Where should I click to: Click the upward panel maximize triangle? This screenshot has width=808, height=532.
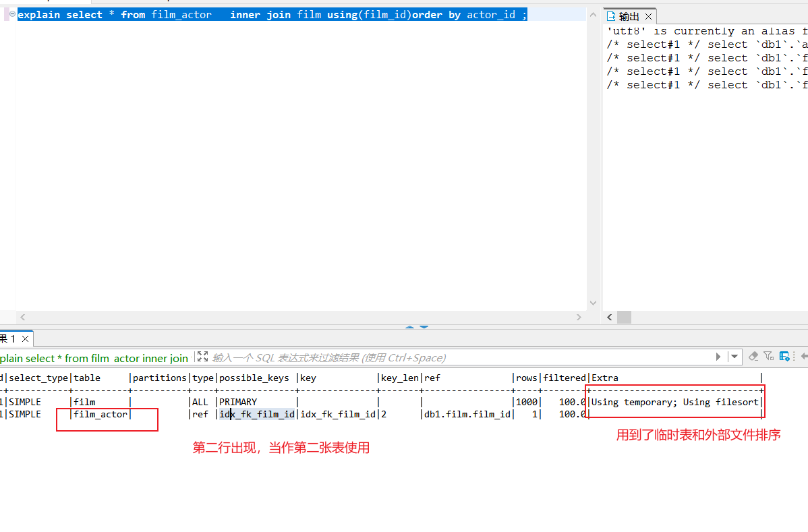409,327
